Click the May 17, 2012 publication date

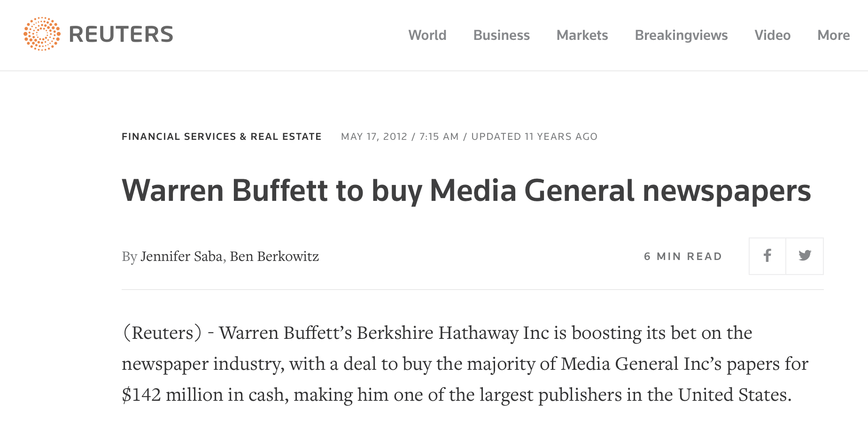374,137
